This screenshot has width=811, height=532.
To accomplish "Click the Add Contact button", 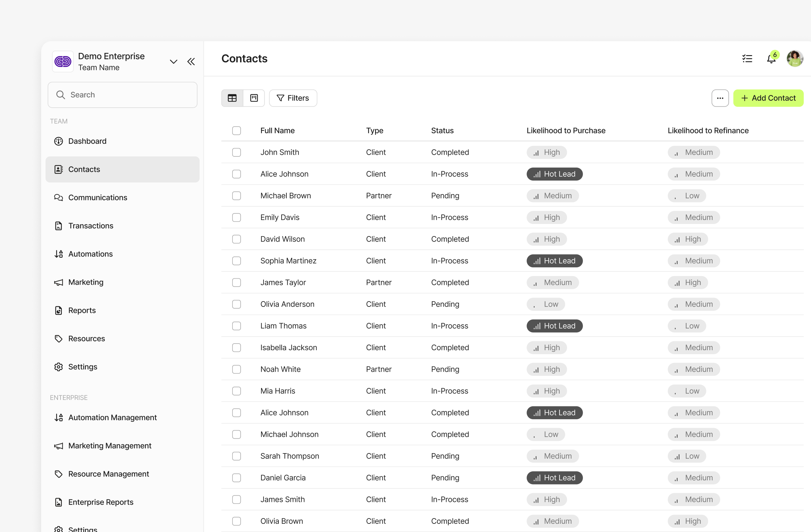I will [x=768, y=98].
